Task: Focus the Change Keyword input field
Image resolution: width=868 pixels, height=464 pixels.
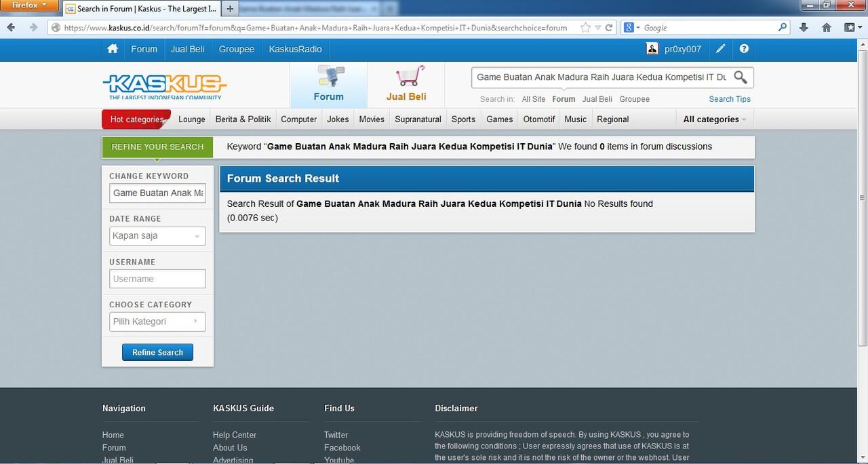Action: coord(157,193)
